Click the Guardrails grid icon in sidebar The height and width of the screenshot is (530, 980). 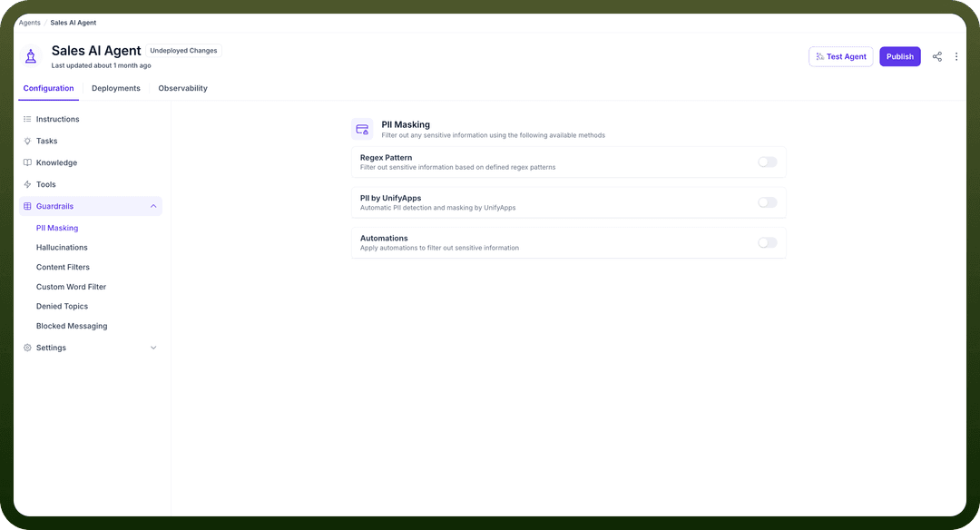[27, 206]
